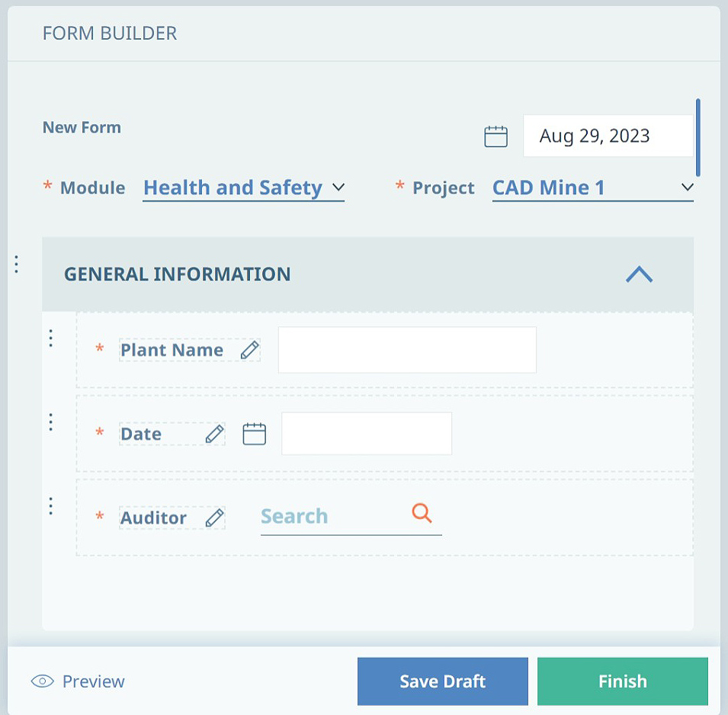Toggle the Preview eye icon
728x715 pixels.
point(42,681)
